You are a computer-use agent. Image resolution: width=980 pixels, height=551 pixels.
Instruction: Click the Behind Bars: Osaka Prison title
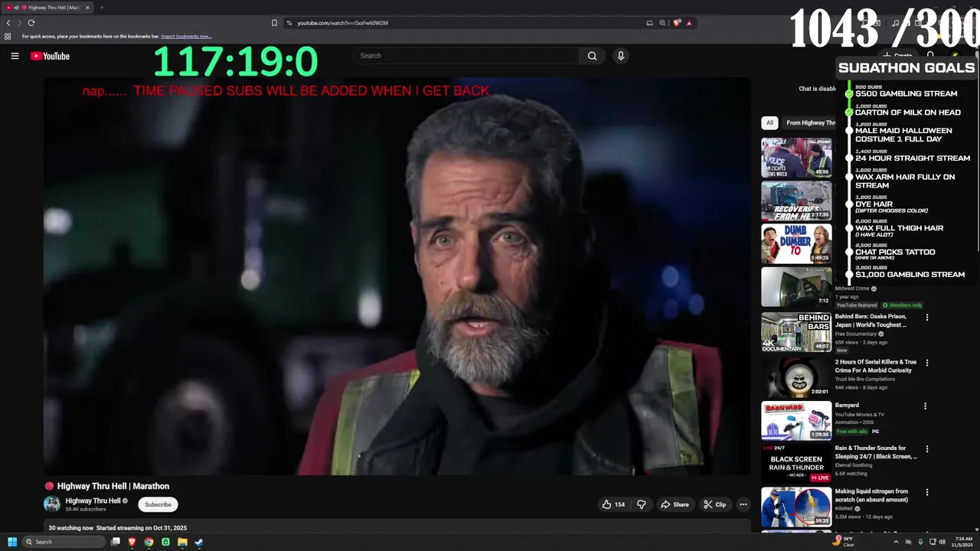871,321
